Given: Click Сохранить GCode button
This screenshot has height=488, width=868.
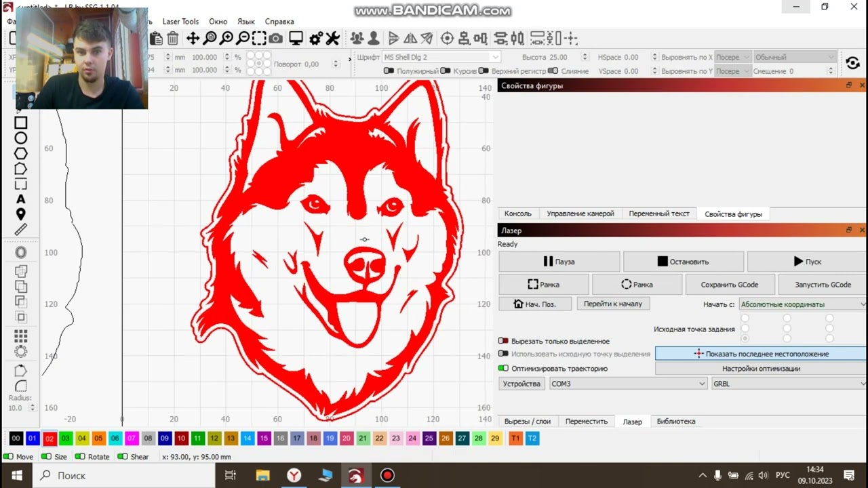Looking at the screenshot, I should [x=730, y=285].
